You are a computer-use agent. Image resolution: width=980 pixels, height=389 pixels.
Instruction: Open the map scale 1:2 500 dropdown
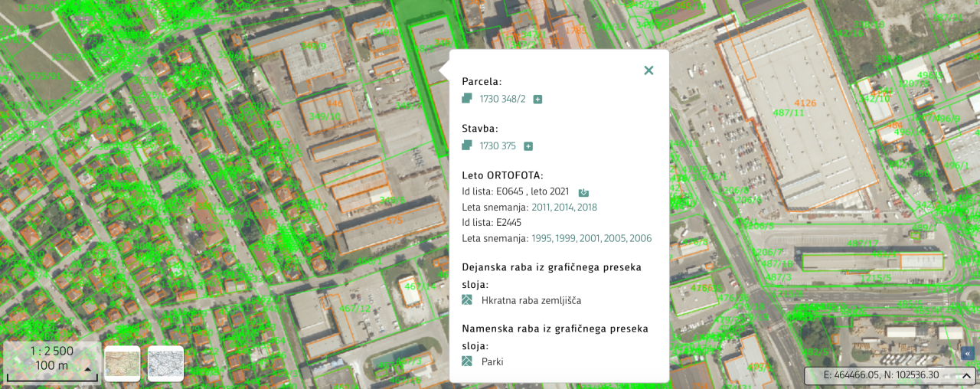[x=87, y=369]
